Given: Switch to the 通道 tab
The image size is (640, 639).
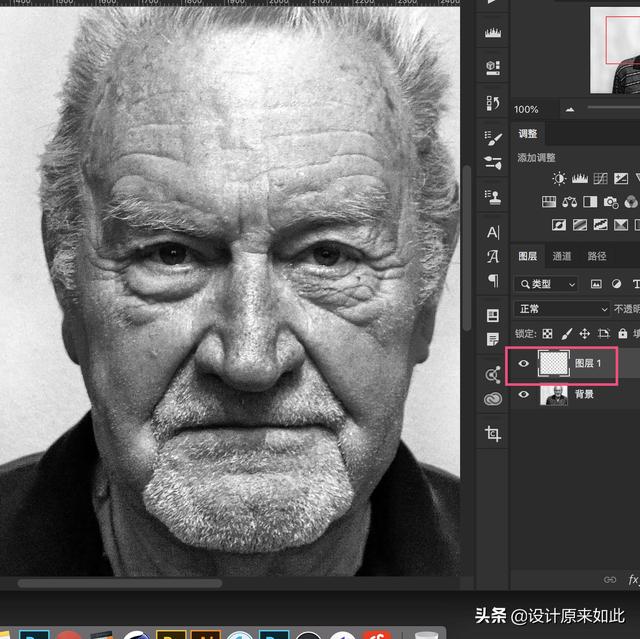Looking at the screenshot, I should [x=562, y=256].
